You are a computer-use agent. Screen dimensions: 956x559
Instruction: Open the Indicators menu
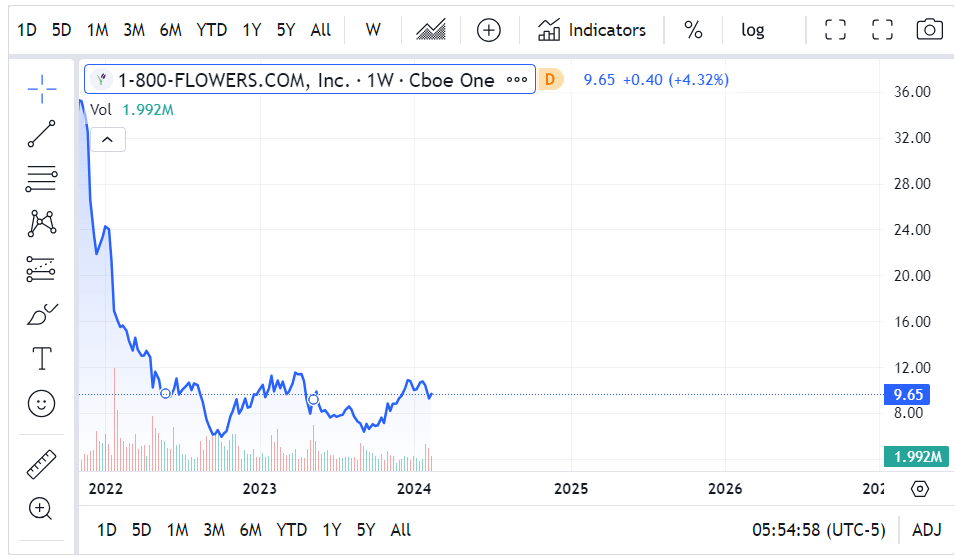591,30
